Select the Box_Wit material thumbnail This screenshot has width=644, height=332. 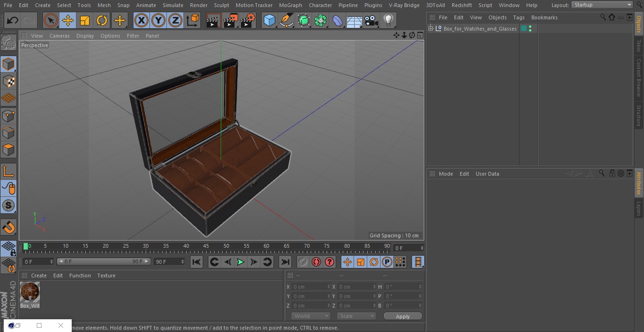[30, 292]
